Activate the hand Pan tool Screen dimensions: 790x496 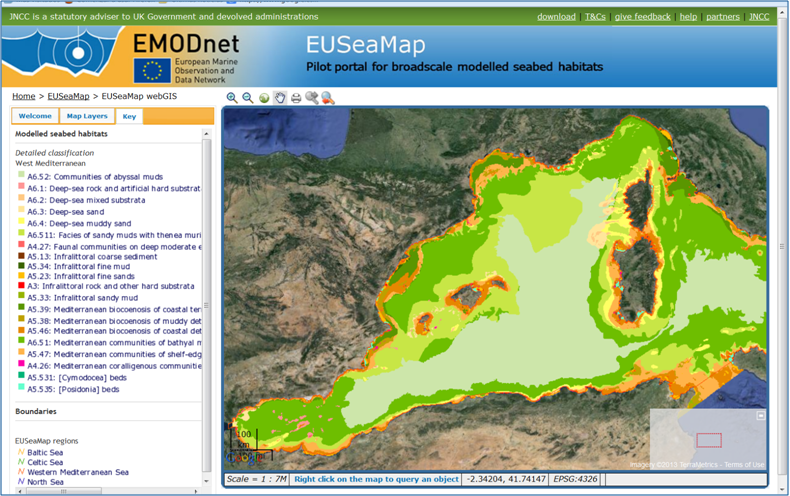coord(280,98)
